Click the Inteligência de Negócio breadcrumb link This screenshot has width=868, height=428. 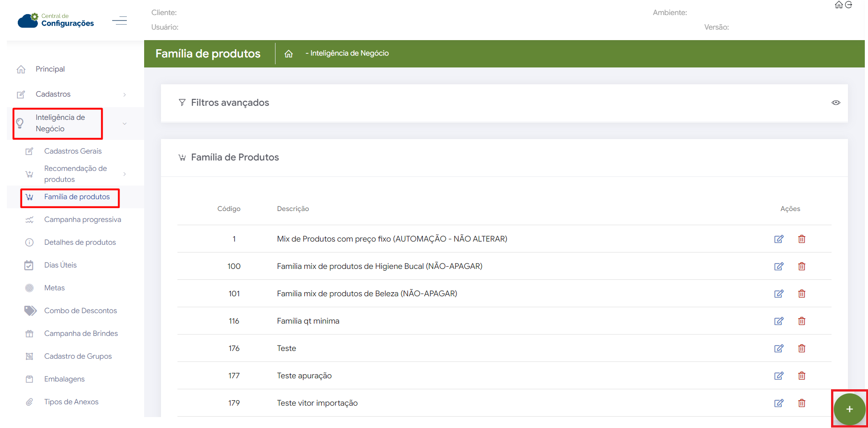coord(349,53)
